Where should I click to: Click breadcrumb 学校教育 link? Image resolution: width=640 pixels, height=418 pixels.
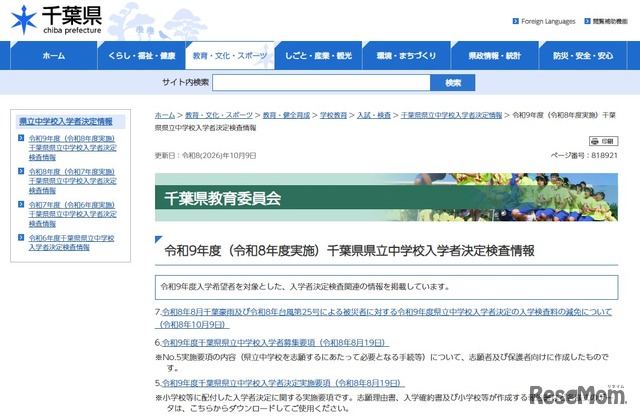(333, 115)
